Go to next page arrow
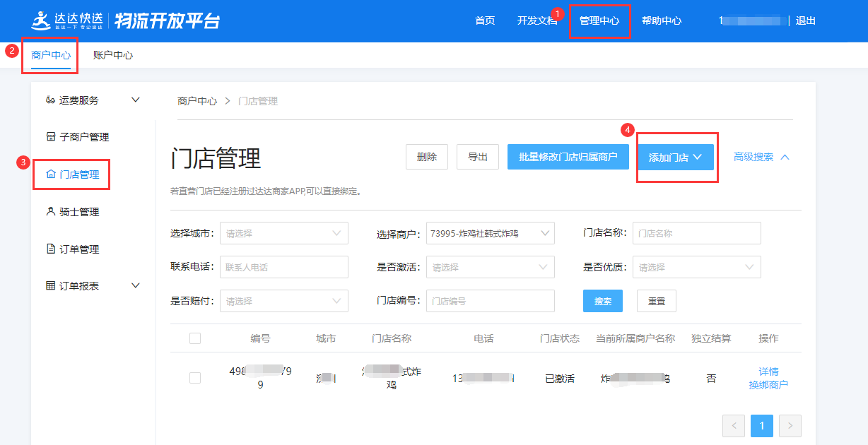The image size is (868, 445). (790, 426)
